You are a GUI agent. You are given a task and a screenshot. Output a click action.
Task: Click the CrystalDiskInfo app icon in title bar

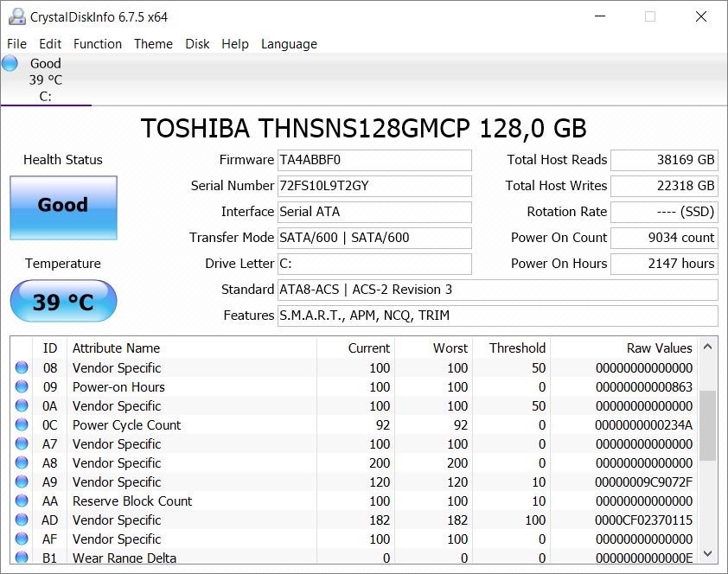click(16, 16)
